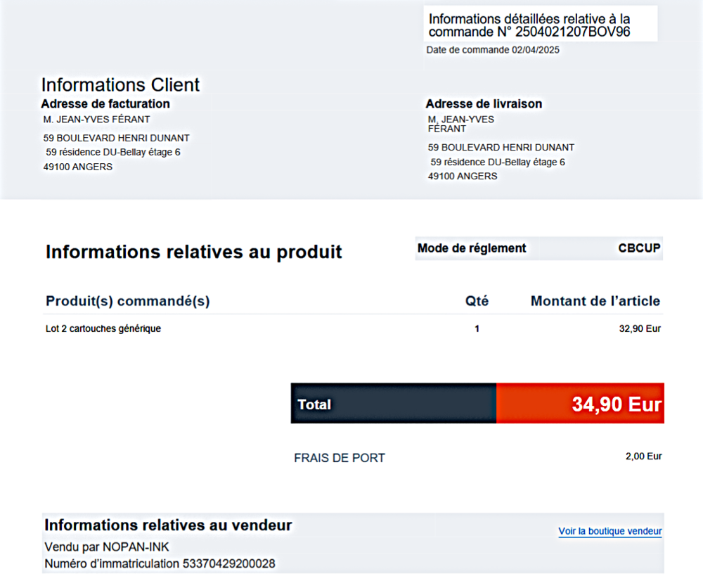Click the FRAIS DE PORT label
Viewport: 703px width, 588px height.
[340, 458]
